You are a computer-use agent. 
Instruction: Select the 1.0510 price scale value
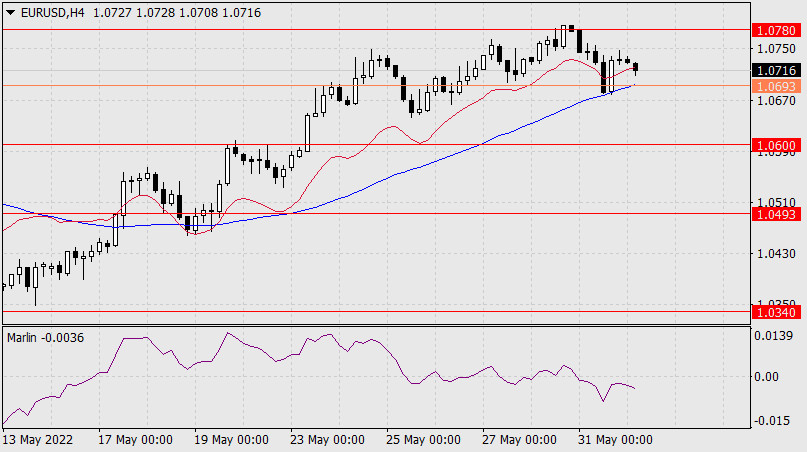(x=776, y=202)
